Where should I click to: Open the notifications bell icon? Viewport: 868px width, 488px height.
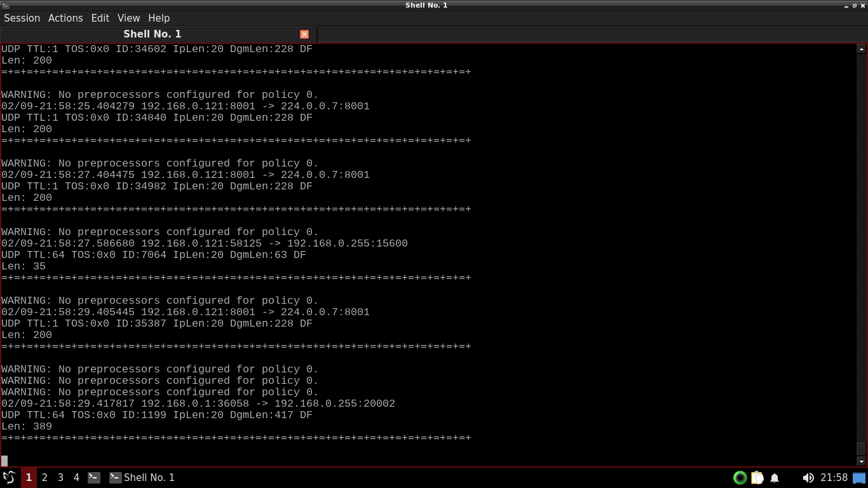(x=775, y=478)
